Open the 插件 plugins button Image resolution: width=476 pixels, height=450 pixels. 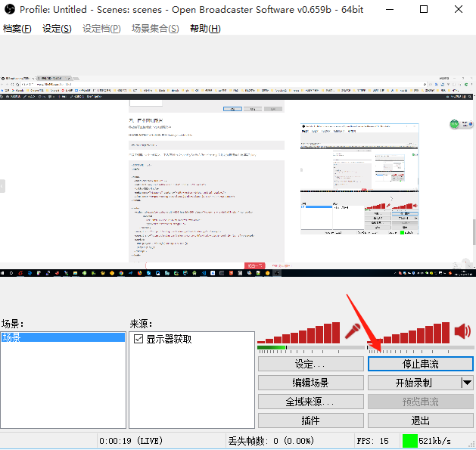coord(311,421)
